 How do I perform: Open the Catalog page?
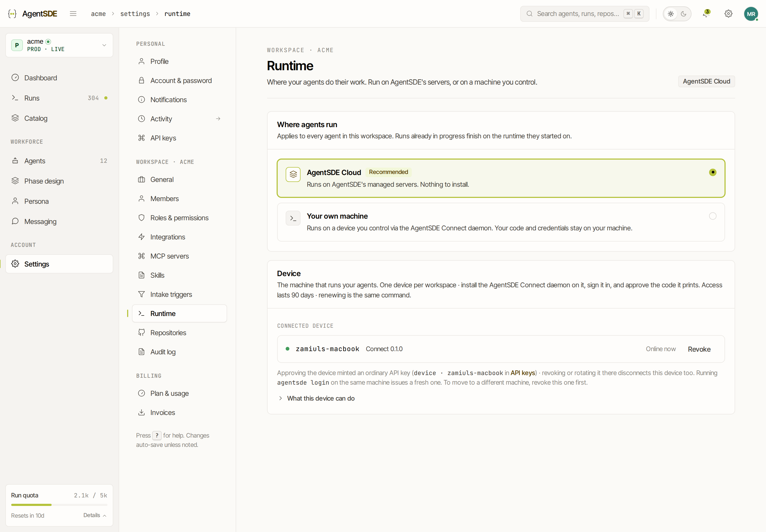pos(59,118)
